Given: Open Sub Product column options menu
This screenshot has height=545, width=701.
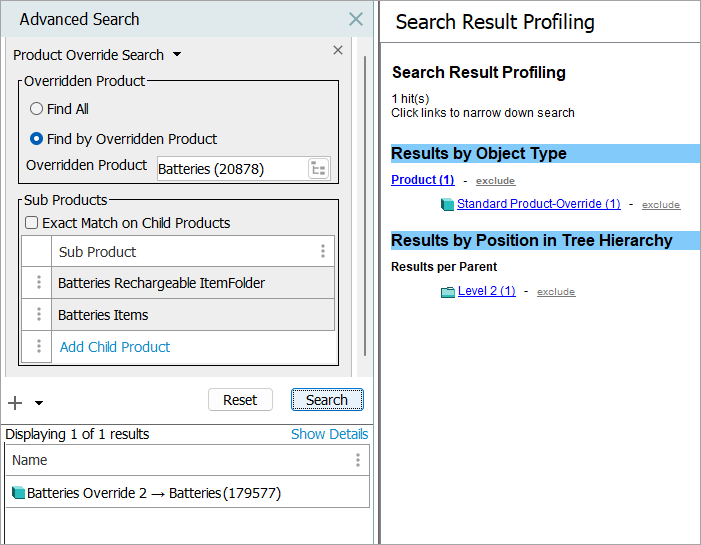Looking at the screenshot, I should (x=322, y=252).
